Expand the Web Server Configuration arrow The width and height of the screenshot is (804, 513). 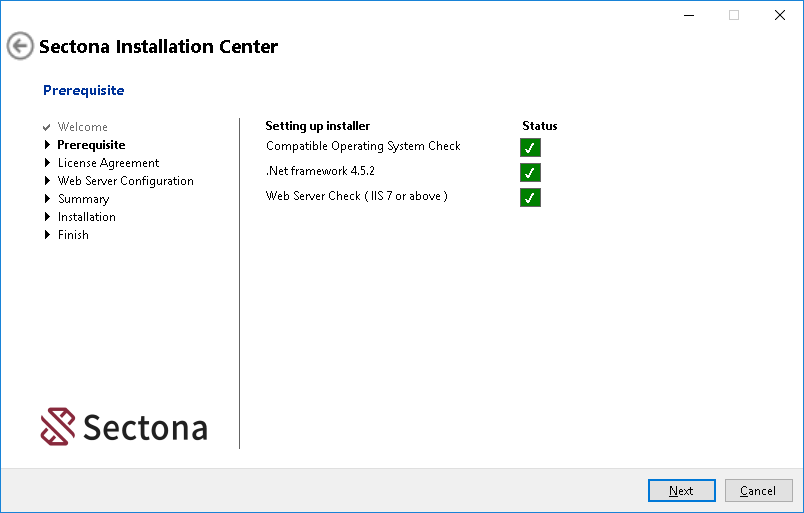(x=47, y=181)
